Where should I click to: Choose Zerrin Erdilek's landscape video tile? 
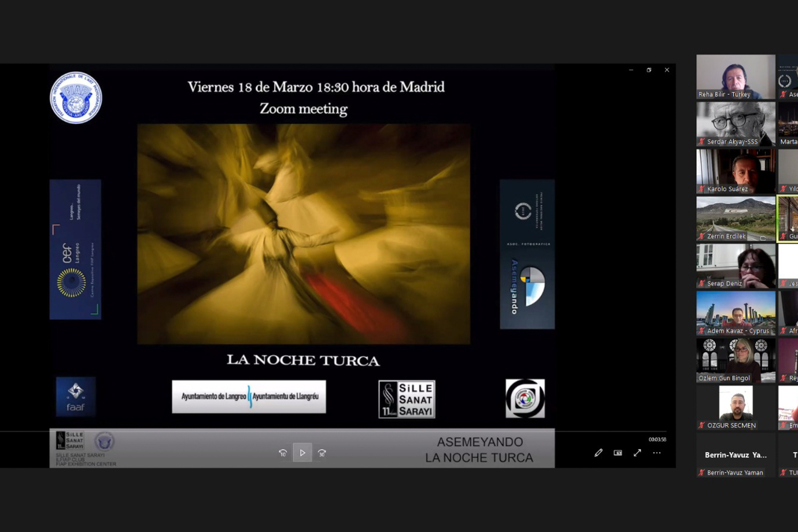point(736,218)
